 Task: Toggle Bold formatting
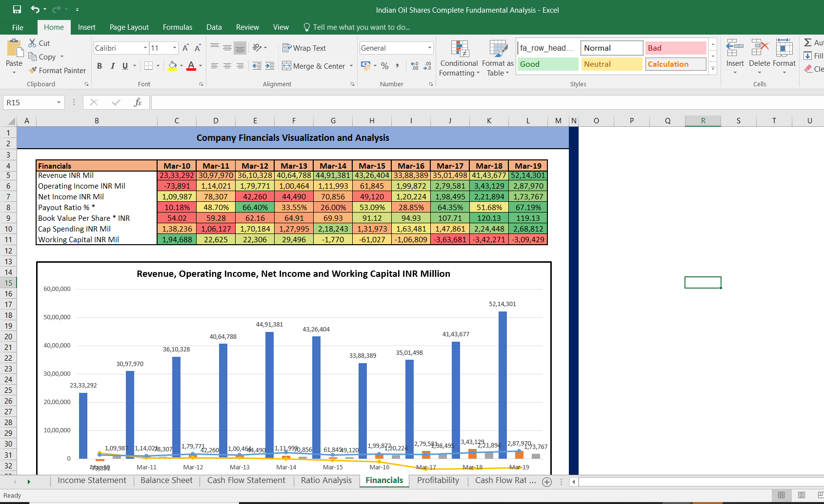click(100, 66)
